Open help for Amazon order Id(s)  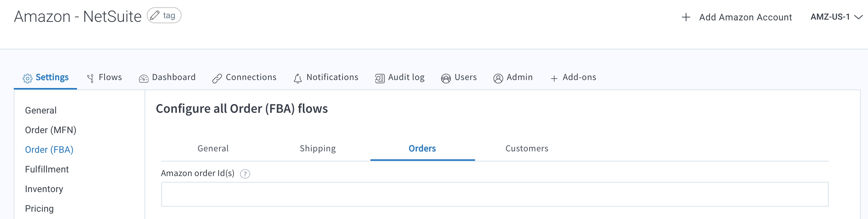point(245,174)
